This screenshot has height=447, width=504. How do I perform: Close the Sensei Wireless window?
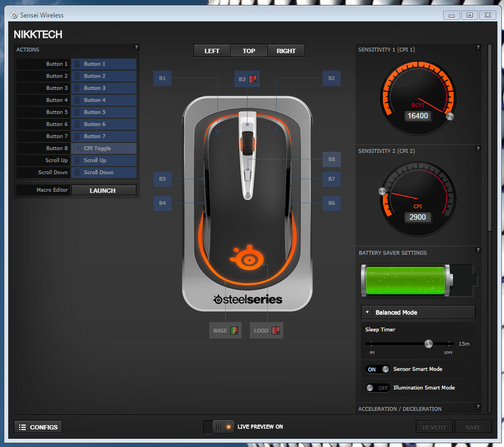click(488, 15)
